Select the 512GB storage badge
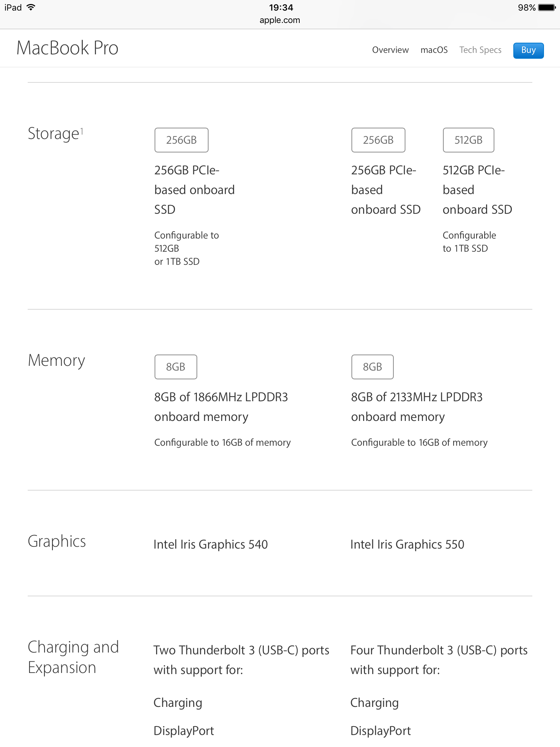 coord(468,140)
